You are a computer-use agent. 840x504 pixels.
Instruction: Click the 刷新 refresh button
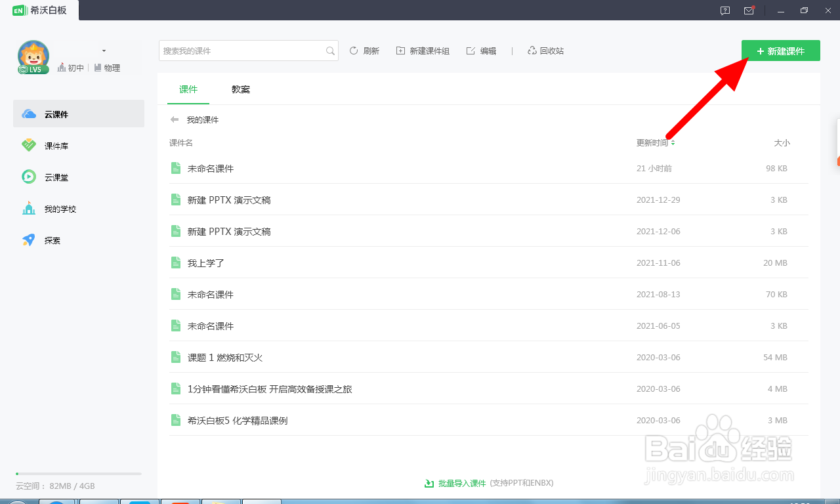point(364,51)
